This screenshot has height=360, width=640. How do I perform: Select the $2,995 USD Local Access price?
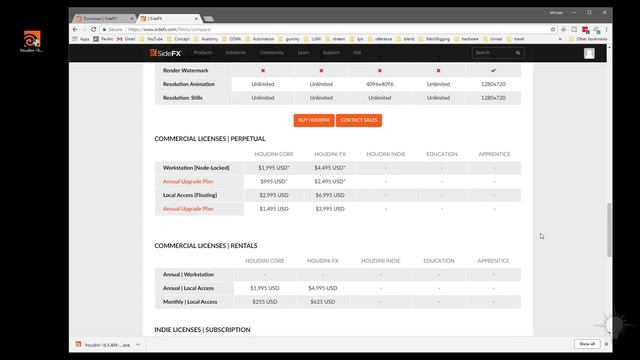coord(274,195)
